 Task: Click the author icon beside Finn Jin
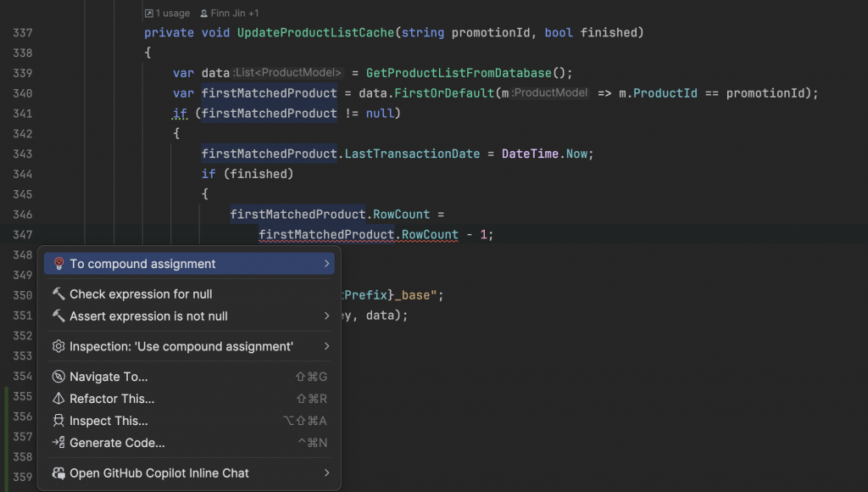pyautogui.click(x=203, y=14)
